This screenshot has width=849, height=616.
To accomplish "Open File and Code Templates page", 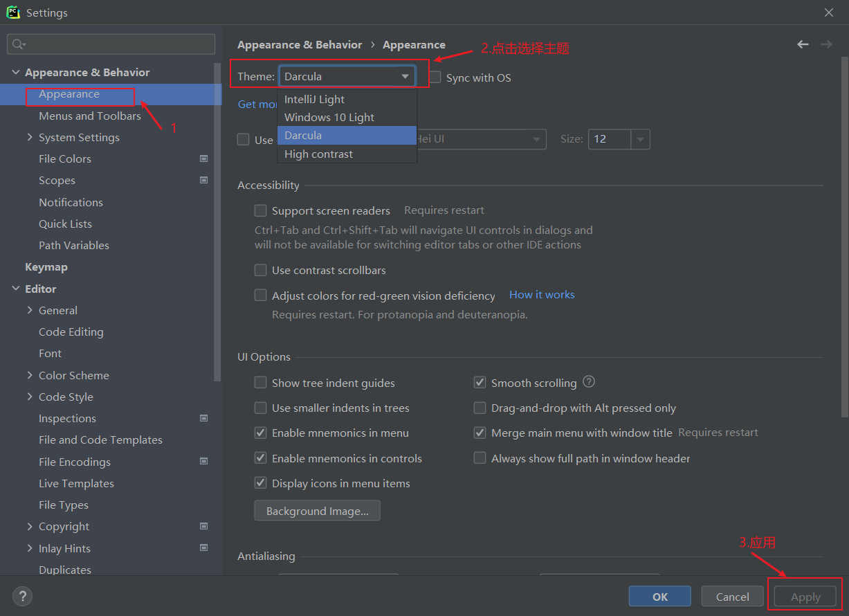I will point(100,440).
